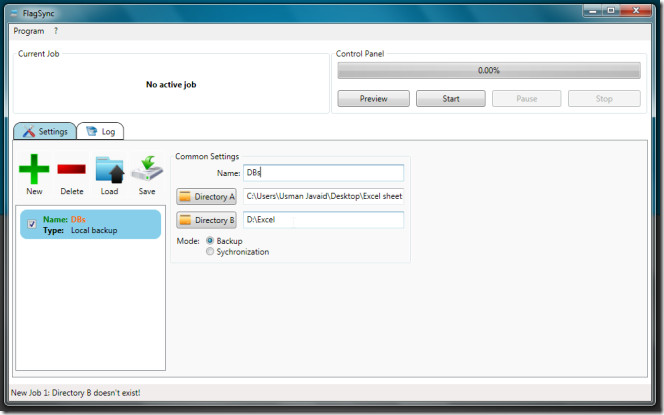The width and height of the screenshot is (664, 415).
Task: Click the Settings tab's tools icon
Action: [x=28, y=131]
